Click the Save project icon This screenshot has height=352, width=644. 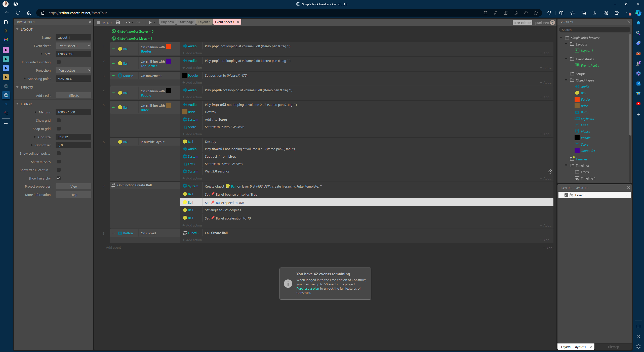point(118,22)
